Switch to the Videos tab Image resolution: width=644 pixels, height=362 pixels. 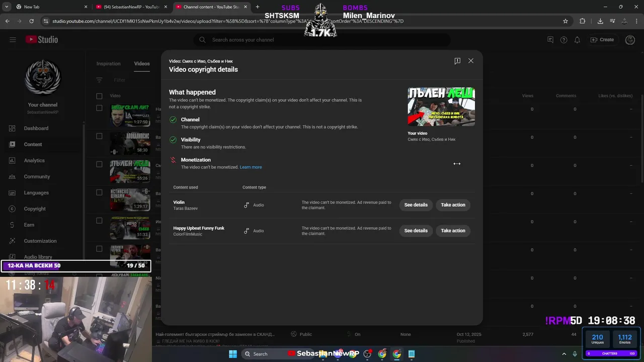pyautogui.click(x=142, y=64)
